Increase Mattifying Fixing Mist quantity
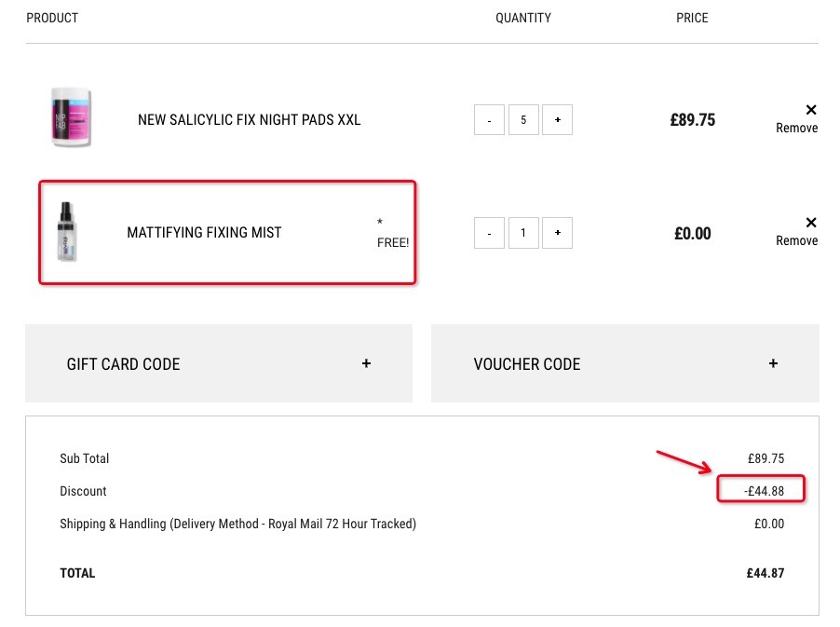This screenshot has height=627, width=840. tap(557, 233)
